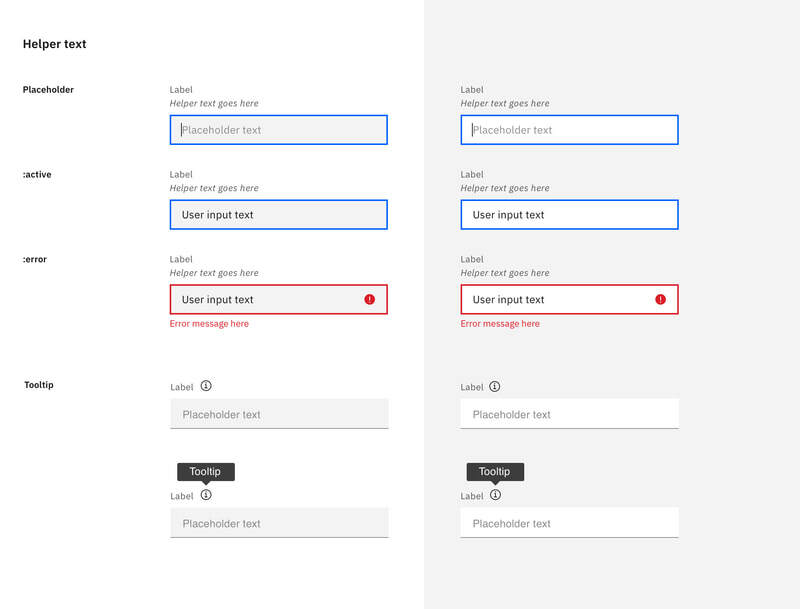Click the info icon below the right dark Tooltip bubble
800x609 pixels.
click(495, 495)
